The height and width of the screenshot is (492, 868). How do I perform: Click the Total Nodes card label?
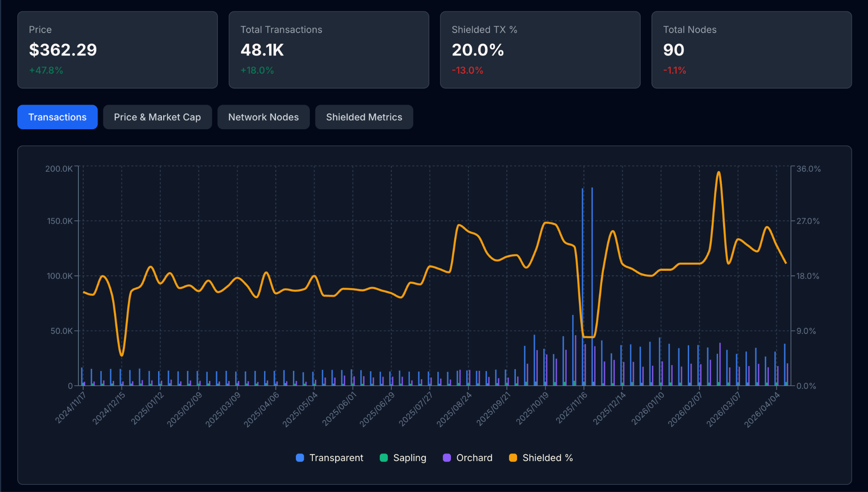pos(690,30)
